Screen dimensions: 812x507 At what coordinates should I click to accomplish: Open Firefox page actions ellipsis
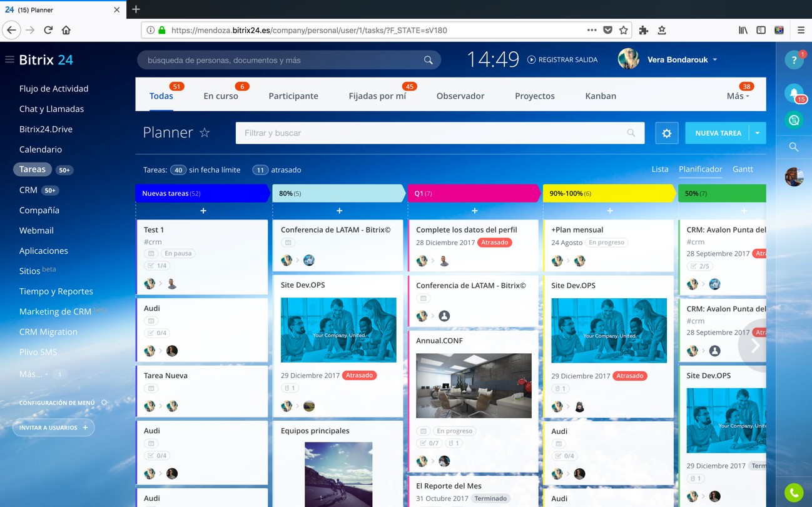[x=591, y=30]
